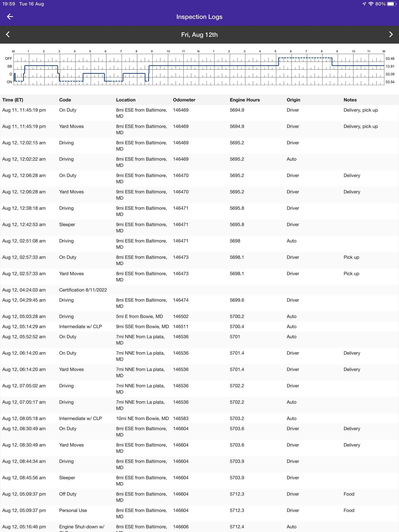Advance to the next day's log
Viewport: 399px width, 532px height.
(391, 34)
